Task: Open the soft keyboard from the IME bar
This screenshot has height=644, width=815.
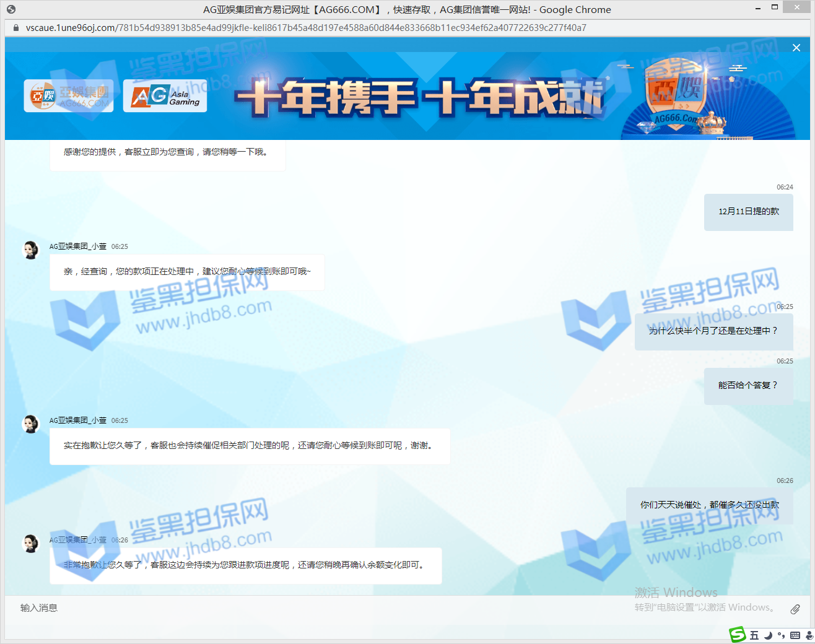Action: [x=795, y=635]
